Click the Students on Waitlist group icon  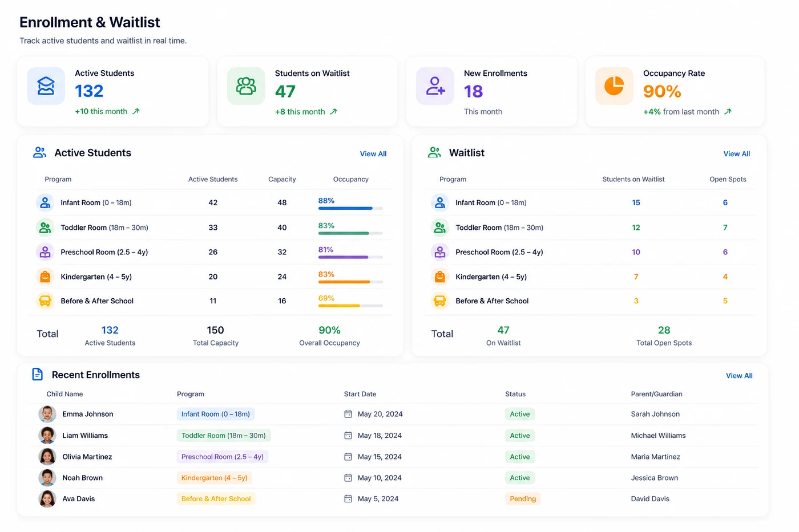coord(246,86)
